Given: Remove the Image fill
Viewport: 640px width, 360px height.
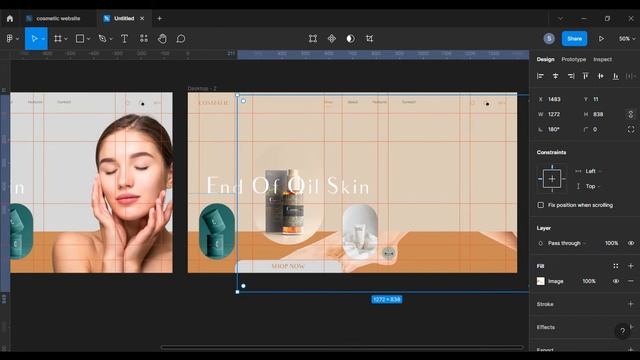Looking at the screenshot, I should [631, 281].
